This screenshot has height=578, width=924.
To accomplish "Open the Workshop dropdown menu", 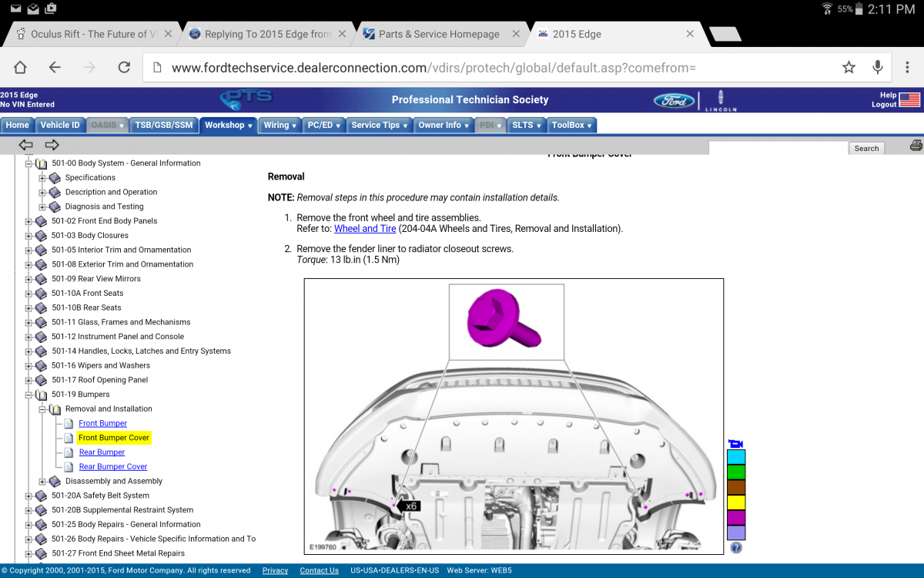I will click(228, 125).
